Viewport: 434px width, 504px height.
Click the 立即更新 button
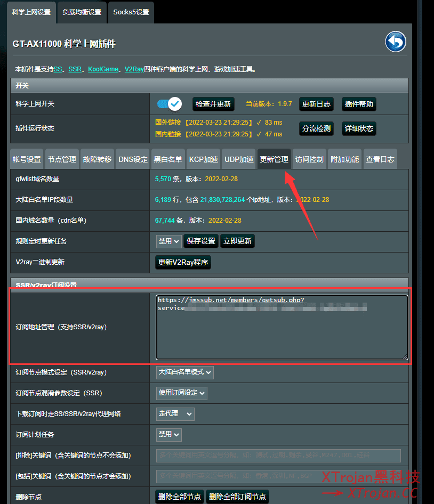point(237,241)
